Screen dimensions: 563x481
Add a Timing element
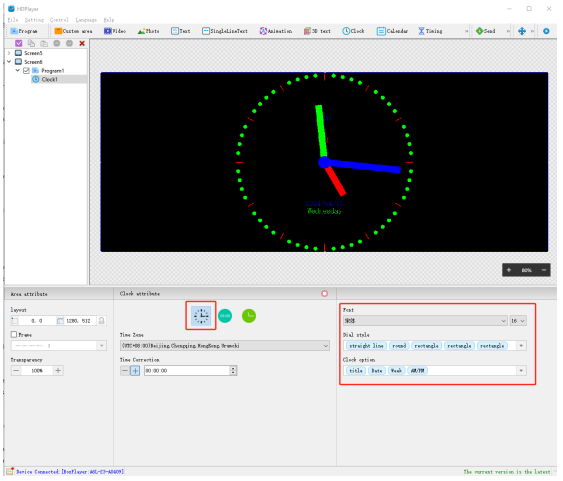click(430, 31)
